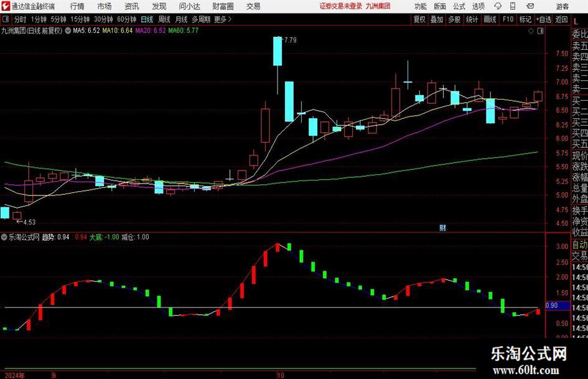
Task: Open the 市场 menu
Action: 105,6
